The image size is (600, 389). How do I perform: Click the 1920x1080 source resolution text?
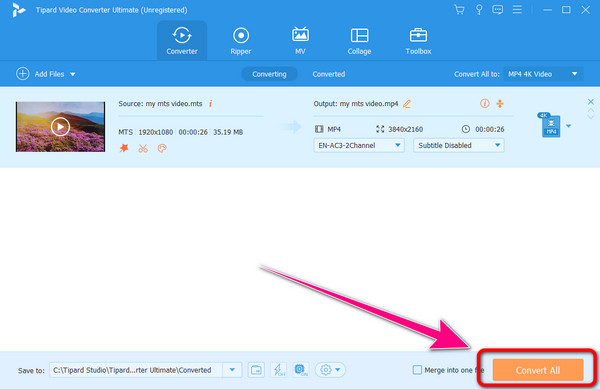click(x=156, y=132)
